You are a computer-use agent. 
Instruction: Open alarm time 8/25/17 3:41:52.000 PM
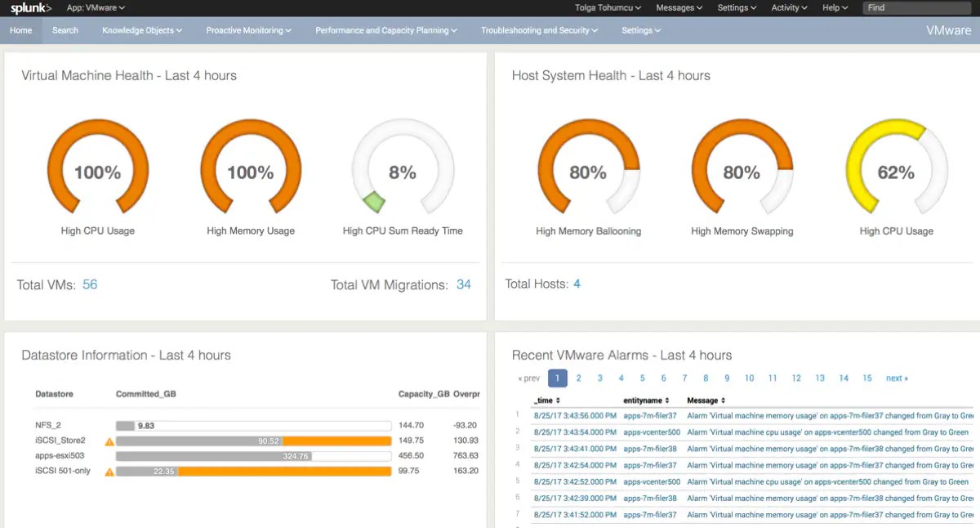pos(575,515)
